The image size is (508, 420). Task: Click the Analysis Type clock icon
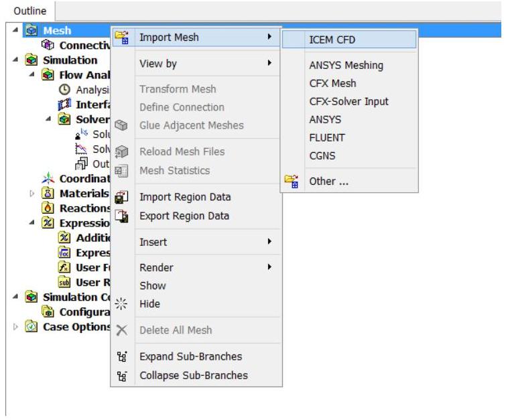tap(64, 90)
